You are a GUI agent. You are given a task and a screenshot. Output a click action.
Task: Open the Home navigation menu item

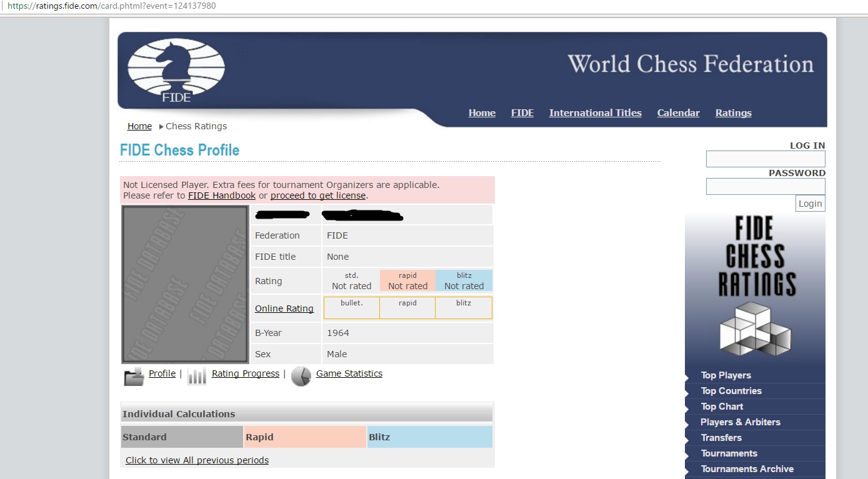482,113
